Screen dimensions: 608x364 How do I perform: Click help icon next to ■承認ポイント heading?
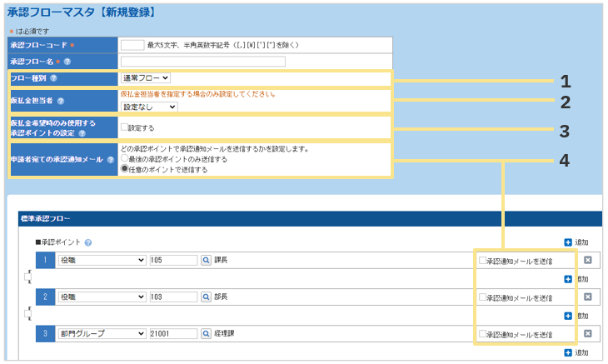[x=88, y=242]
